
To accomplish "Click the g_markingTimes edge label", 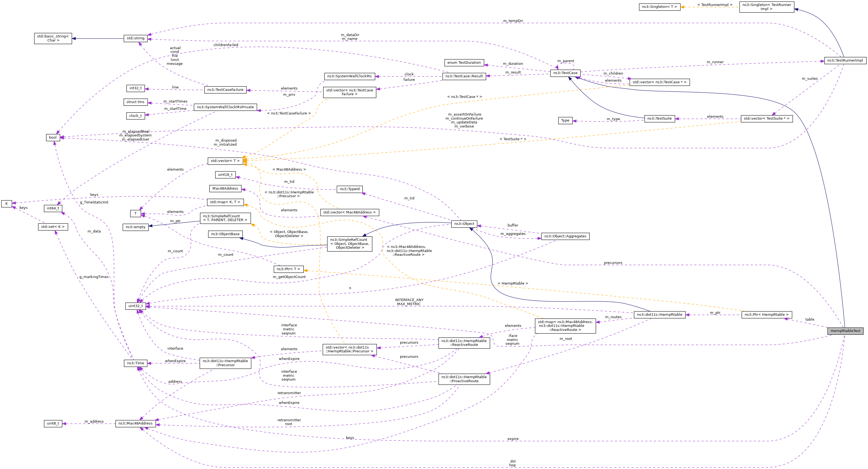I will point(94,277).
